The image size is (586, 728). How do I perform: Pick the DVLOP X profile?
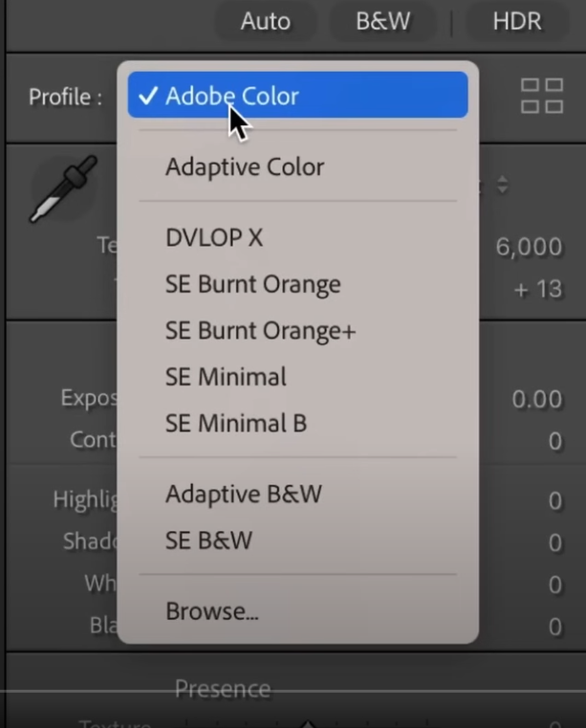point(298,237)
